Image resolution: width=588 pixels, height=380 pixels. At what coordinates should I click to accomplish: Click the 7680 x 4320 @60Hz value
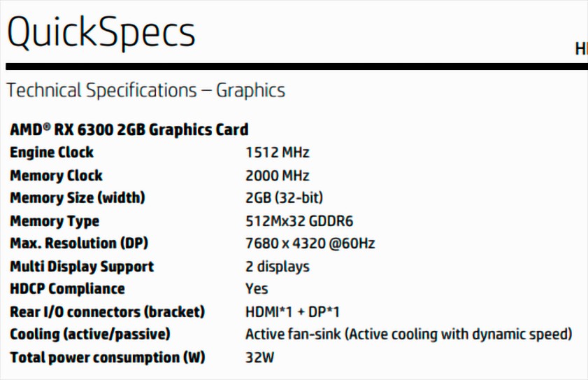(x=310, y=244)
